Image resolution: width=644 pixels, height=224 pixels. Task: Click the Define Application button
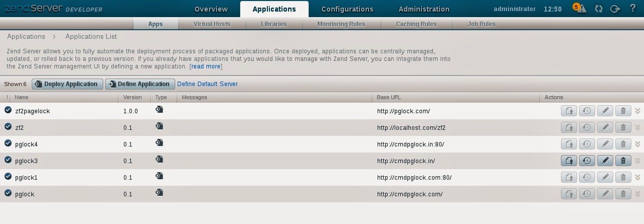click(x=140, y=84)
